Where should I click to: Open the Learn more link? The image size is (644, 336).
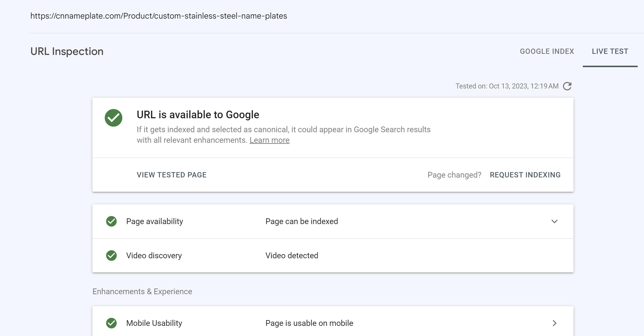point(269,140)
